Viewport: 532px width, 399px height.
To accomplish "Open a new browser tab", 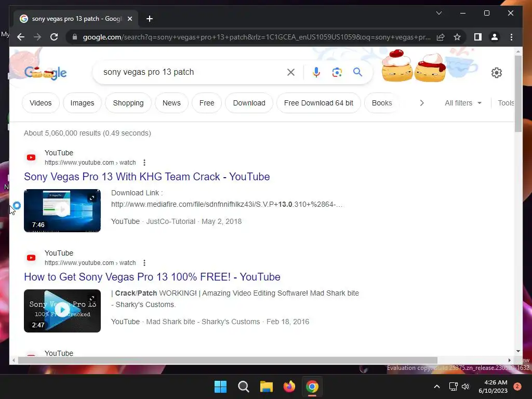I will [149, 19].
